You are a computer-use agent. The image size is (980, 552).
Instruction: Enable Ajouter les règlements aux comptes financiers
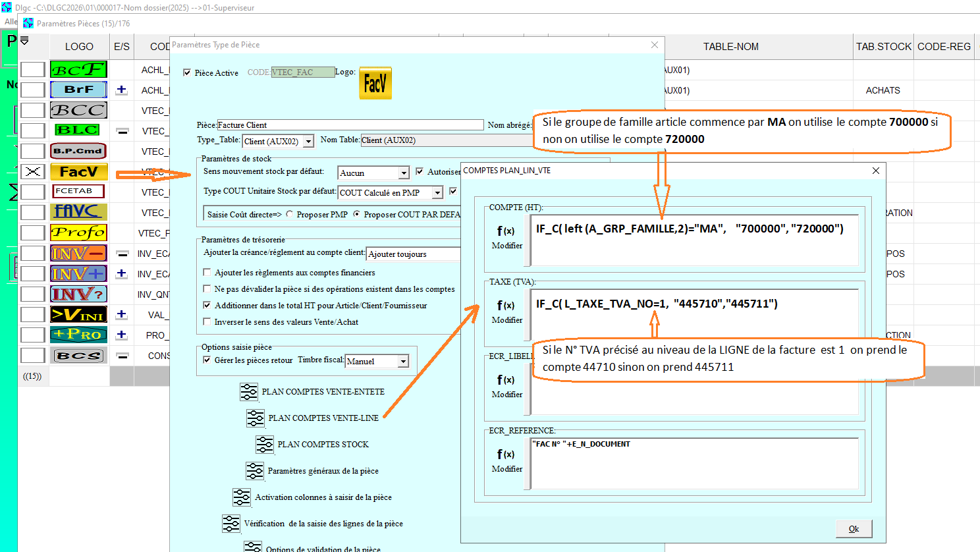(x=207, y=273)
